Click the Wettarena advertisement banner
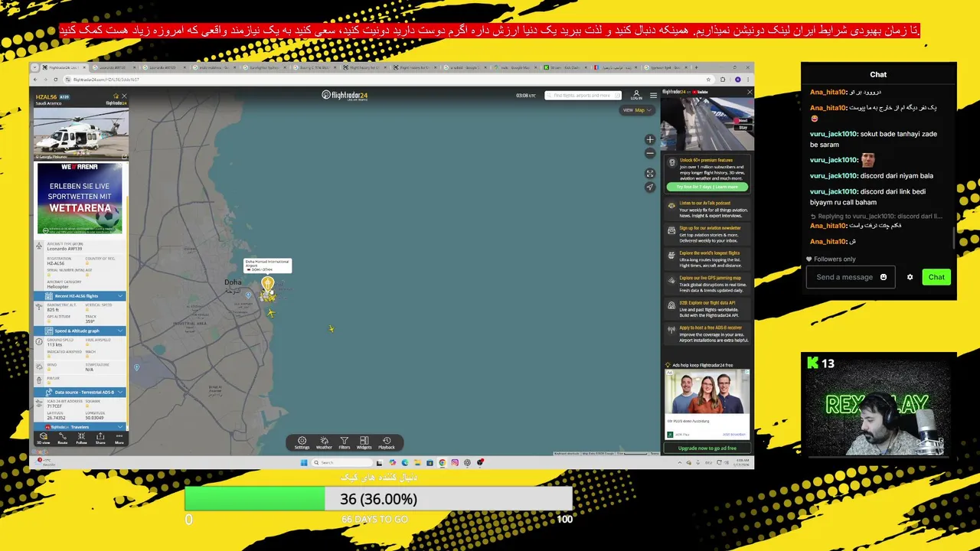The width and height of the screenshot is (980, 551). coord(80,198)
